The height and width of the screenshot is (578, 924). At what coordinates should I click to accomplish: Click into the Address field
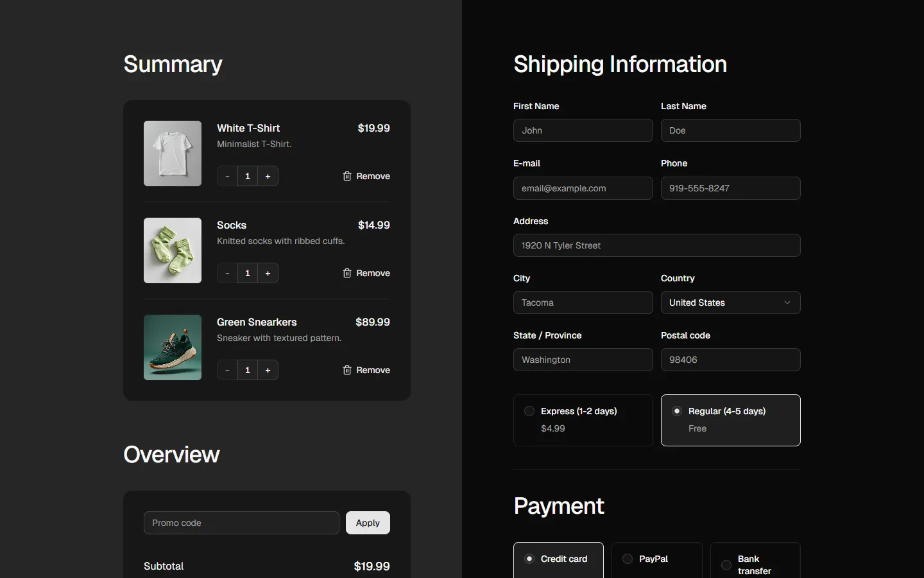pyautogui.click(x=656, y=245)
